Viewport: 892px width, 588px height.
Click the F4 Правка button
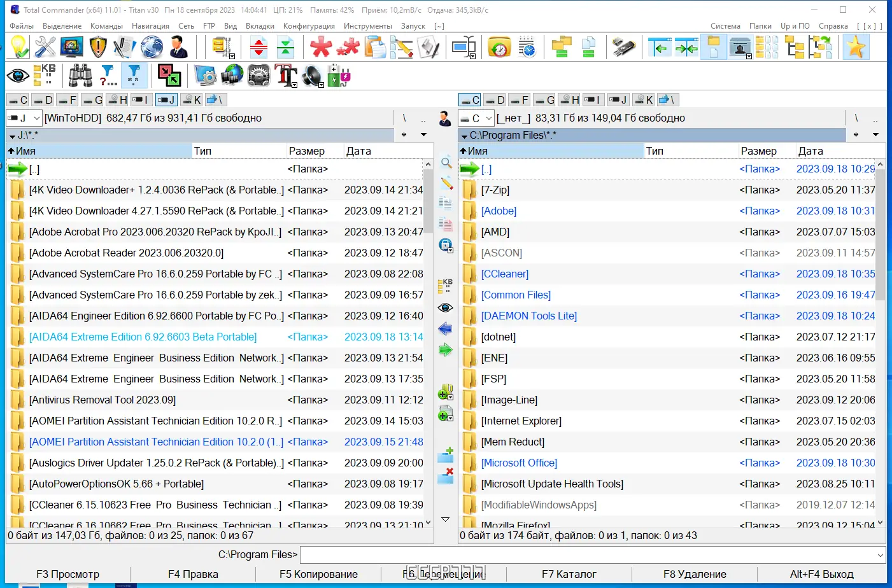pyautogui.click(x=193, y=574)
